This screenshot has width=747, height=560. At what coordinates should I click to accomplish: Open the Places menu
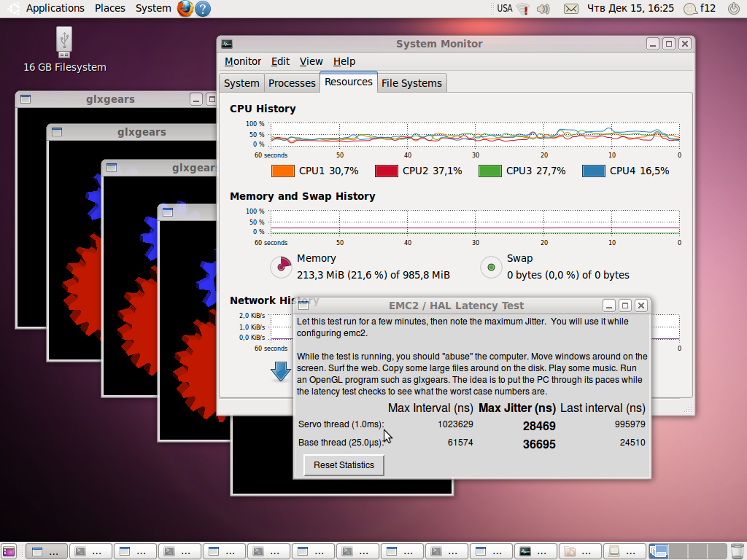coord(109,9)
